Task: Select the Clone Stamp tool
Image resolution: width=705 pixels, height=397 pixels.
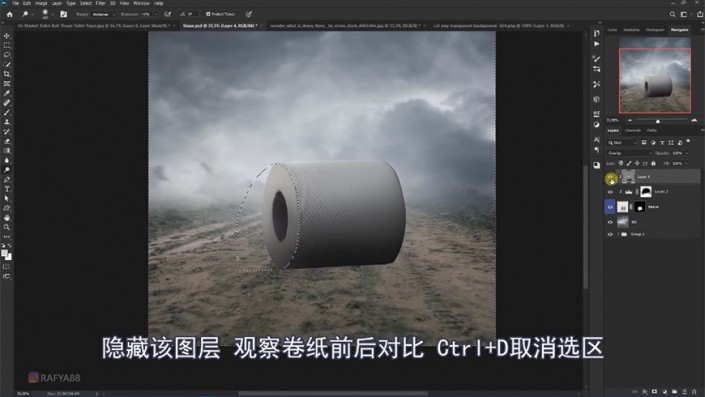Action: [7, 122]
